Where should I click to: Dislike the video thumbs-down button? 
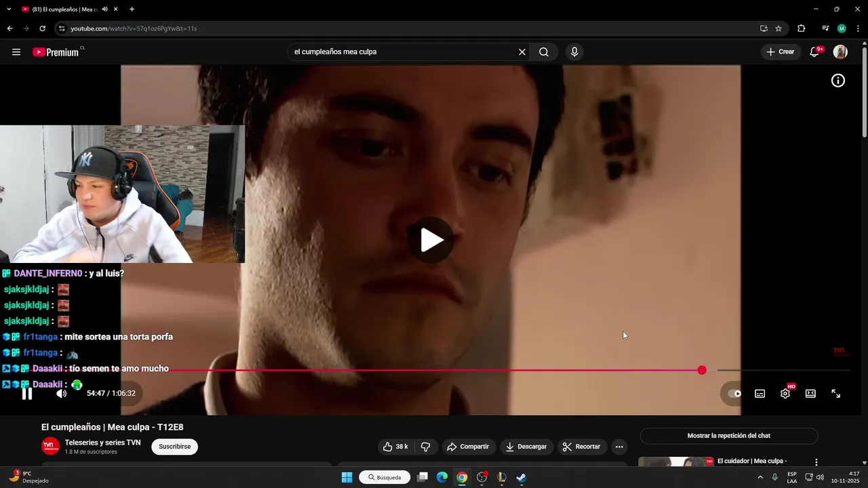pos(426,447)
